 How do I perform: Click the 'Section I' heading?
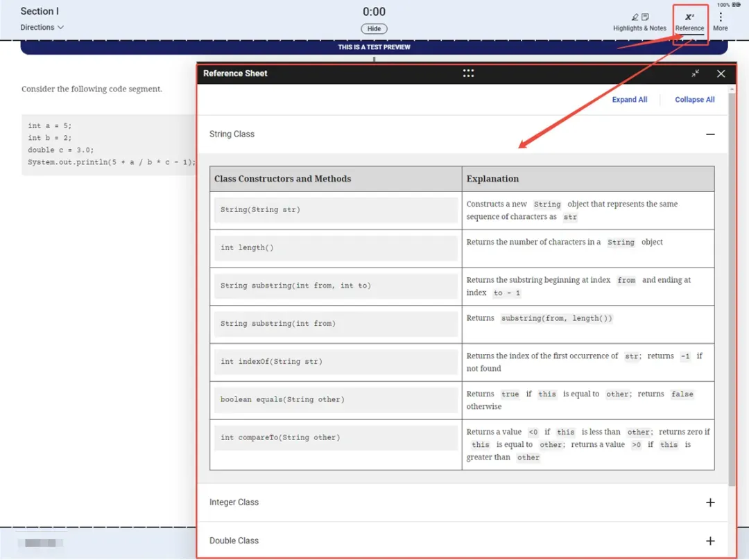click(40, 11)
